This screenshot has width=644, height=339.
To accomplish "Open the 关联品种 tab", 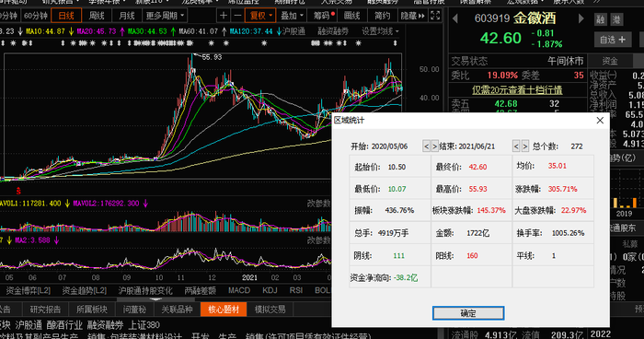I will pos(177,310).
